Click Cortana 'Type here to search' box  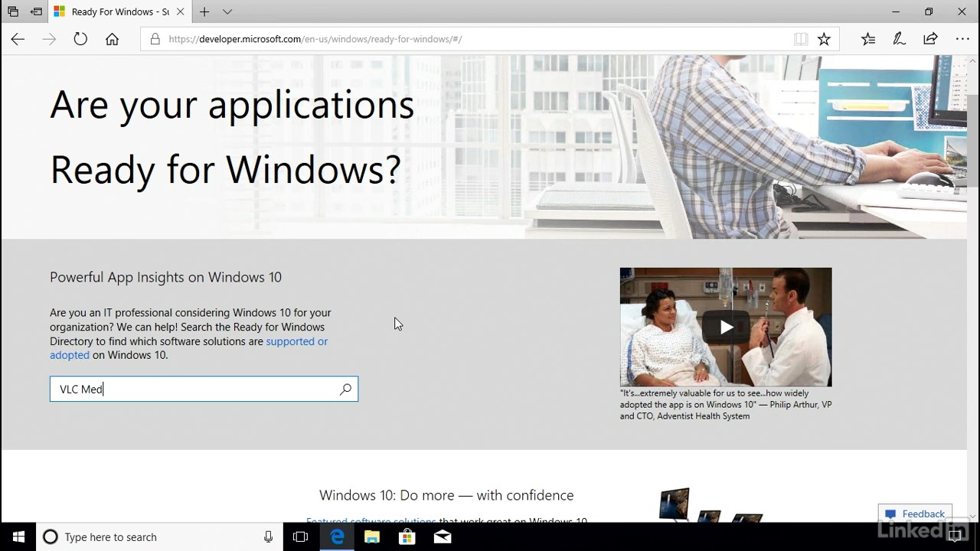coord(159,537)
